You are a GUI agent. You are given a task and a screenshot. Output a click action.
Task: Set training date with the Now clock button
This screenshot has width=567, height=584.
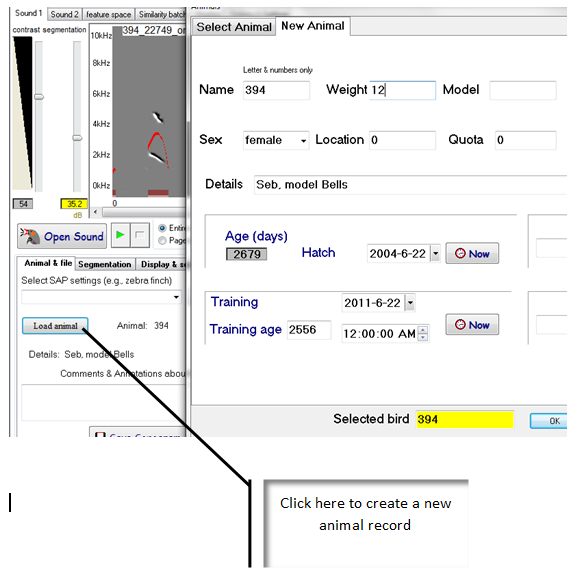(x=472, y=325)
